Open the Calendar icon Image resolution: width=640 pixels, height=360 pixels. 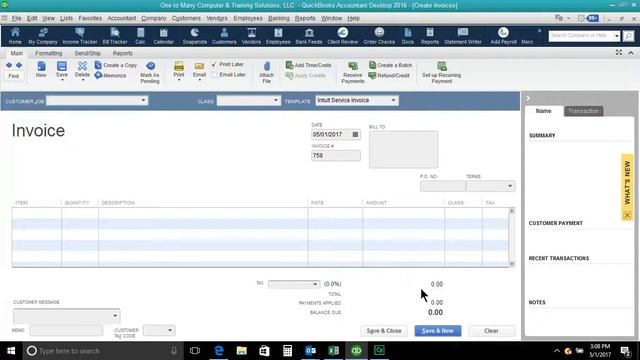click(163, 36)
